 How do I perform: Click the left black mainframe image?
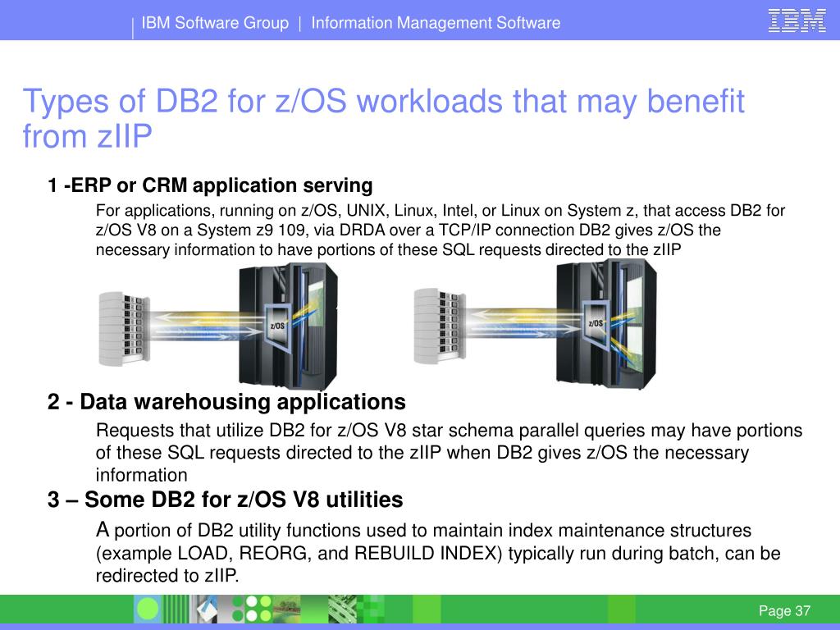point(288,326)
